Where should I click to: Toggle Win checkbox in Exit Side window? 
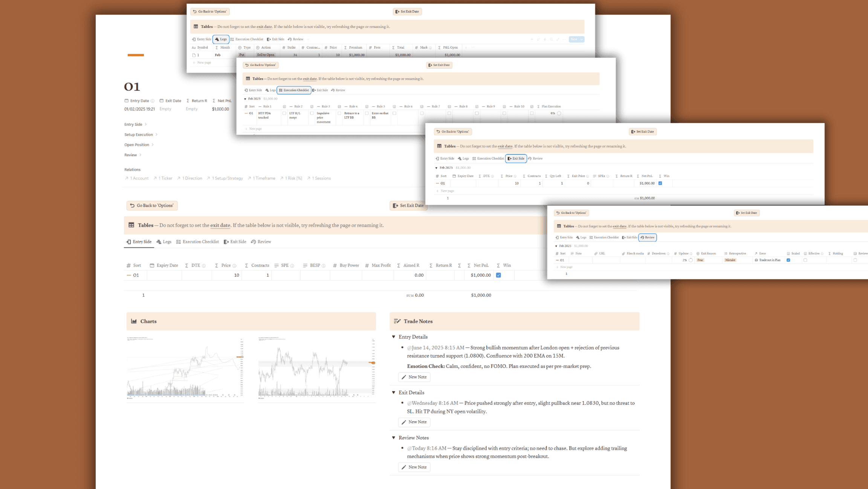tap(660, 183)
